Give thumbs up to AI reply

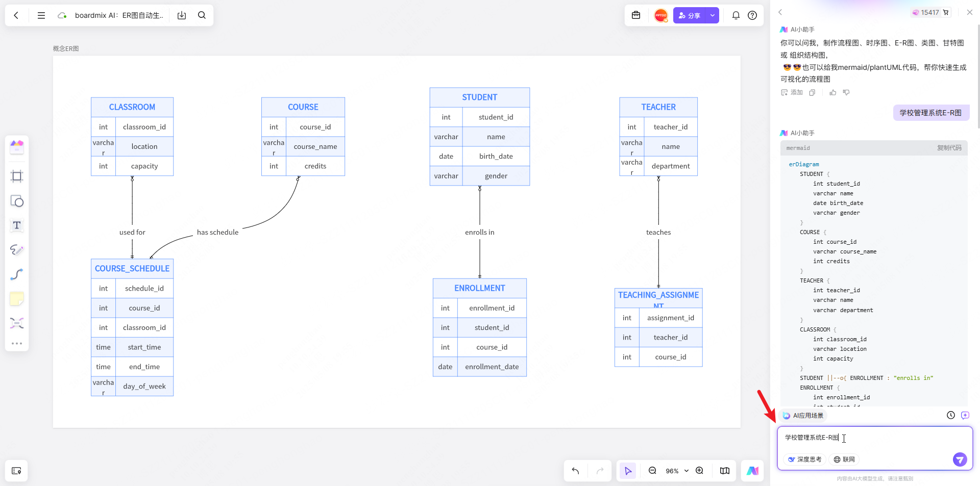(833, 92)
